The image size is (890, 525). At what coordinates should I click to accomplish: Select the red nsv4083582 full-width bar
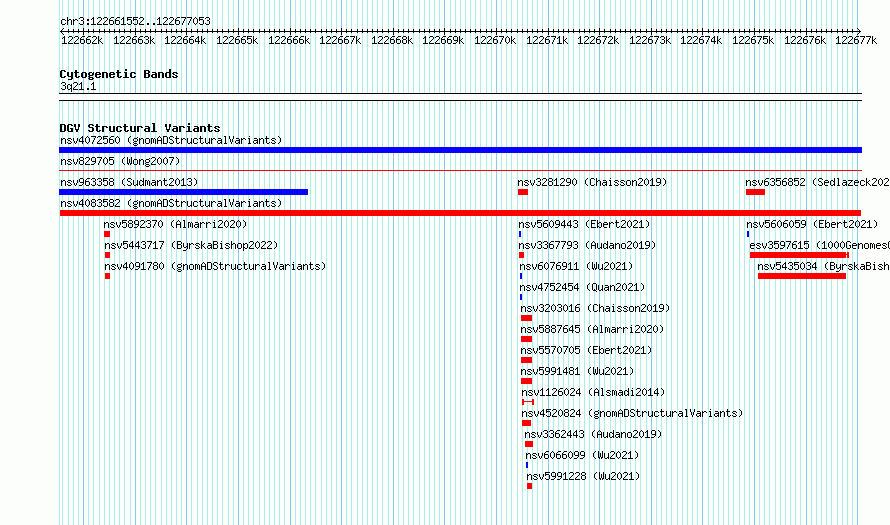[460, 213]
